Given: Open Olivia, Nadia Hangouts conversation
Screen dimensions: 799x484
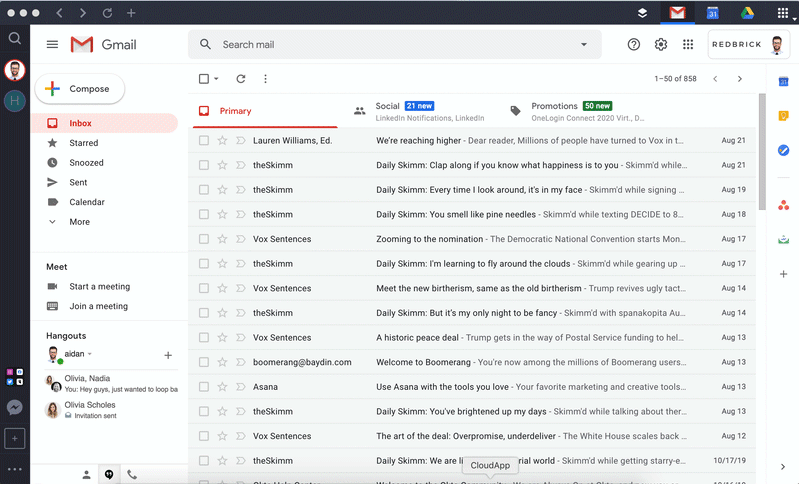Looking at the screenshot, I should pyautogui.click(x=111, y=384).
